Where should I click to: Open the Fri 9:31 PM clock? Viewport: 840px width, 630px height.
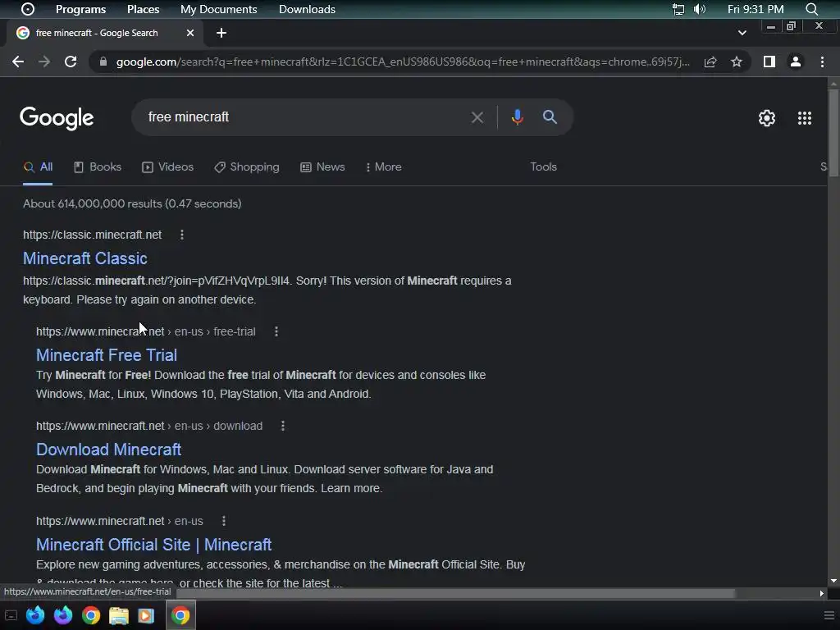coord(756,9)
